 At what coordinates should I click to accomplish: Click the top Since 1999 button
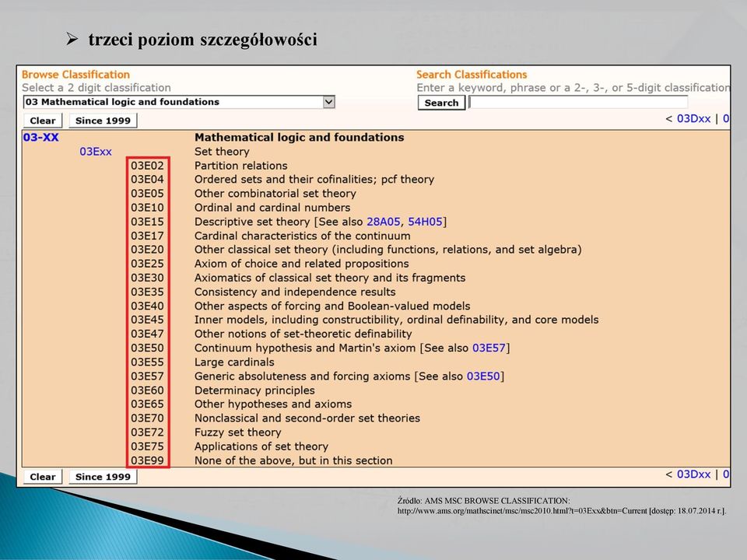click(103, 121)
